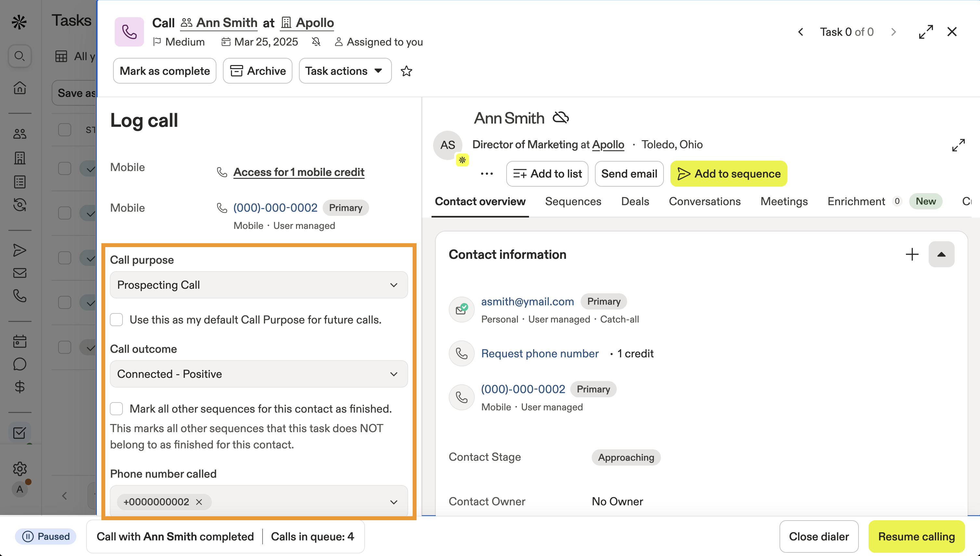The width and height of the screenshot is (980, 556).
Task: Expand the task panel with the arrows icon
Action: 926,32
